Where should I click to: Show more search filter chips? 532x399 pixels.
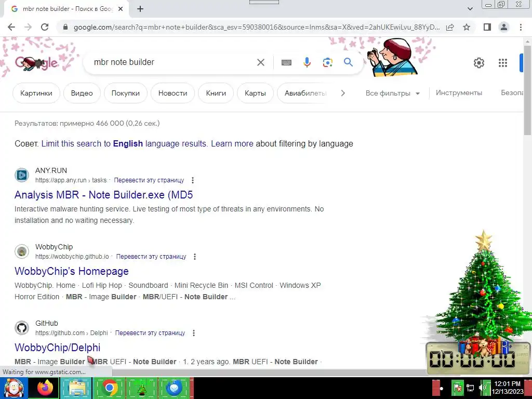tap(343, 93)
